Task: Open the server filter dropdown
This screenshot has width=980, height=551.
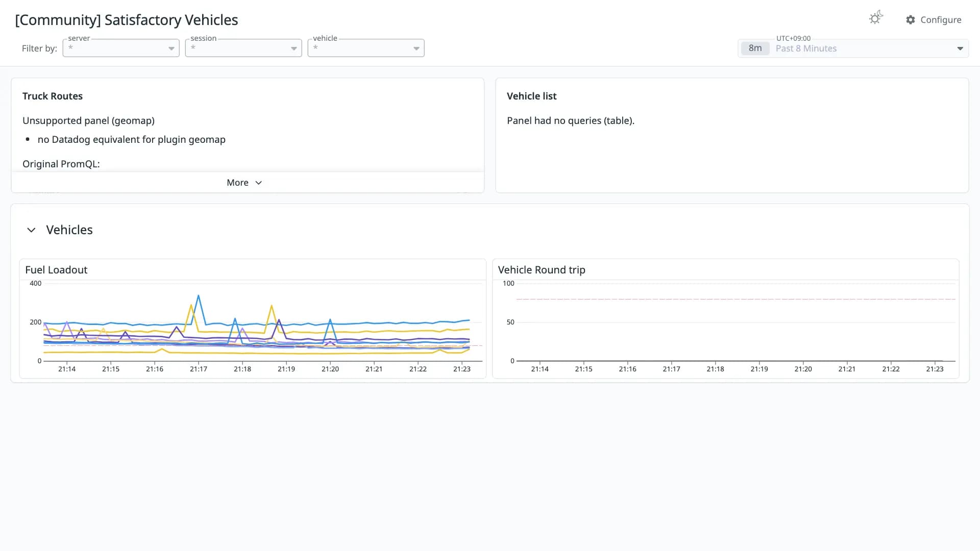Action: (121, 48)
